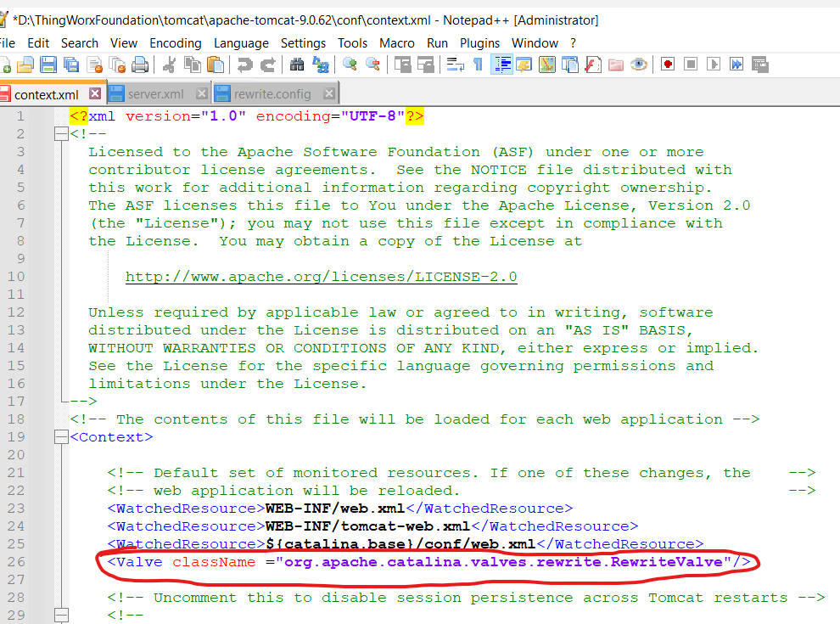Open Find dialog using the binoculars icon

coord(295,65)
